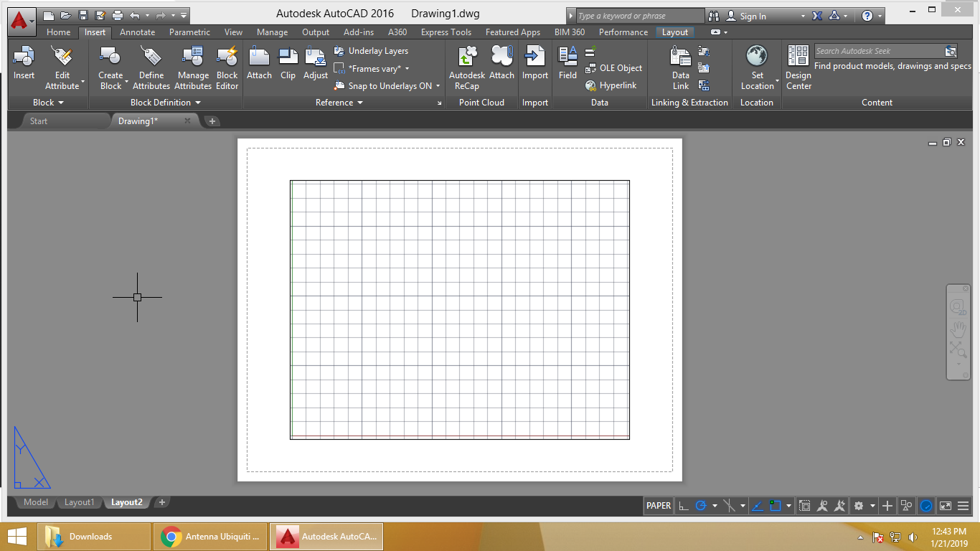Select the Define Attributes tool
This screenshot has height=551, width=980.
click(151, 68)
